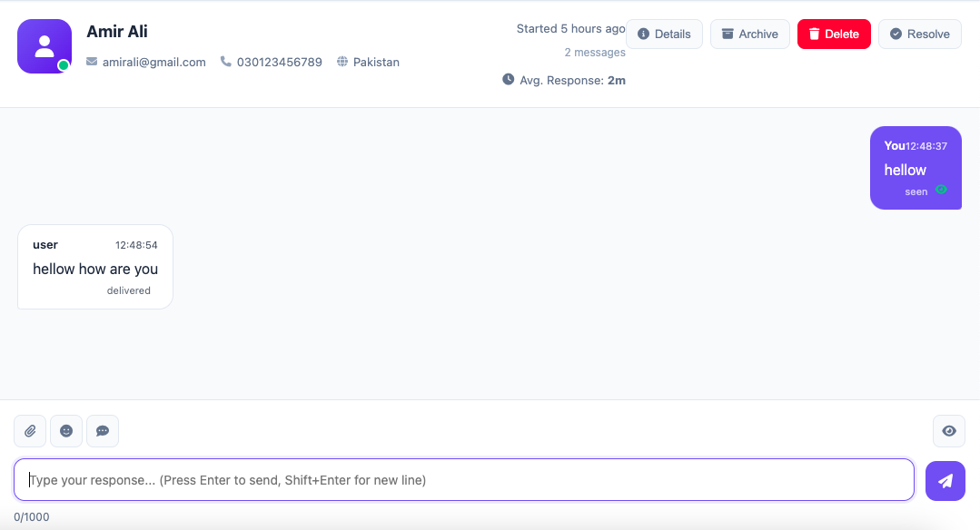Mark the conversation as Resolve
This screenshot has height=530, width=980.
919,34
